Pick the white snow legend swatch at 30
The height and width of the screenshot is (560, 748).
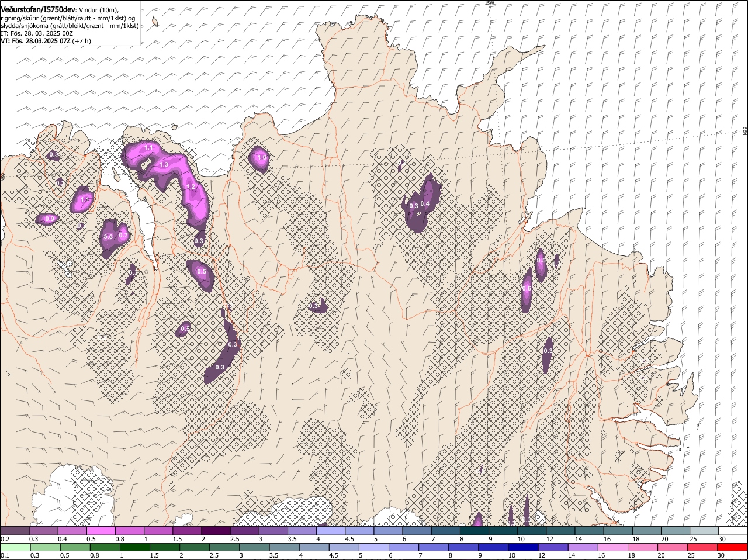coord(733,531)
